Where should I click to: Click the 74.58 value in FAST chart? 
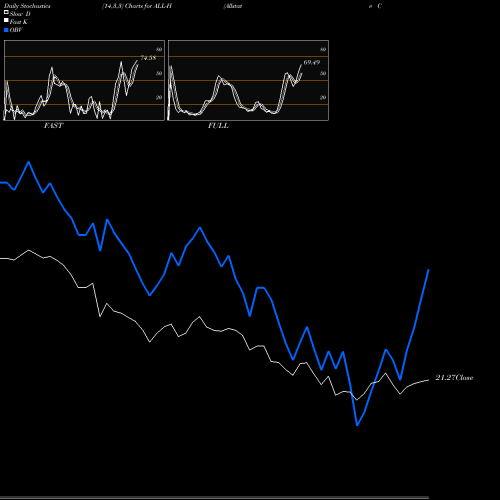pyautogui.click(x=148, y=58)
